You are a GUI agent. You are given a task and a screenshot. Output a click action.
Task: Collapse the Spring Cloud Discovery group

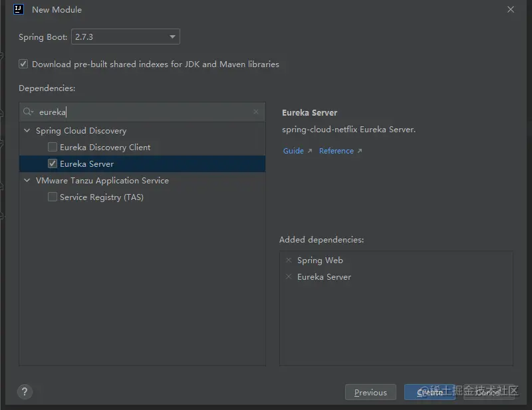(x=27, y=130)
